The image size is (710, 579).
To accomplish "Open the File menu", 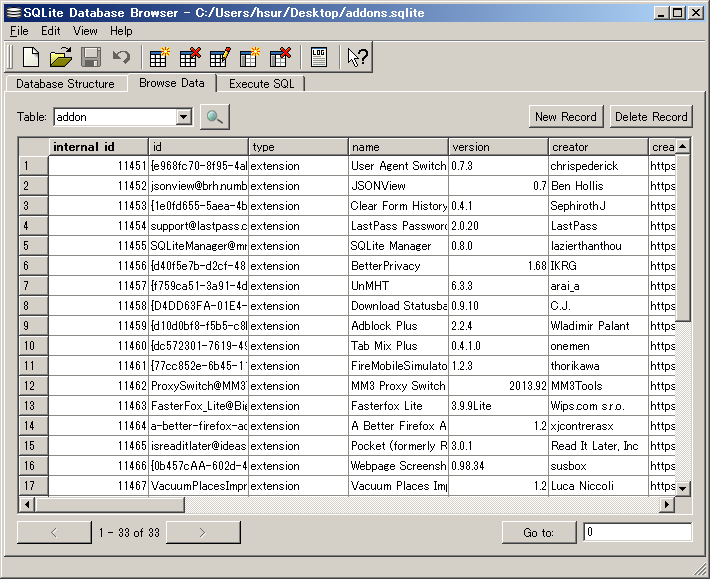I will coord(19,31).
